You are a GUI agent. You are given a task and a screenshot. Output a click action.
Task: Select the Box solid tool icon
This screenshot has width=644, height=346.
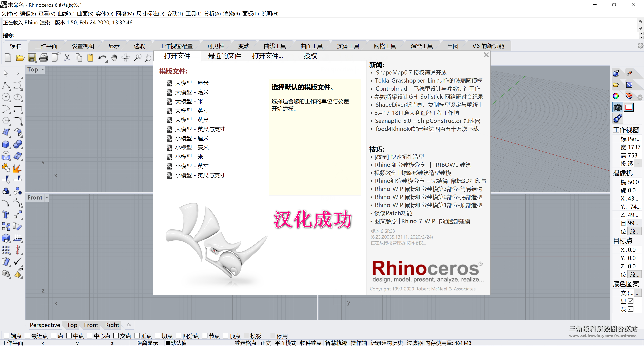(6, 144)
